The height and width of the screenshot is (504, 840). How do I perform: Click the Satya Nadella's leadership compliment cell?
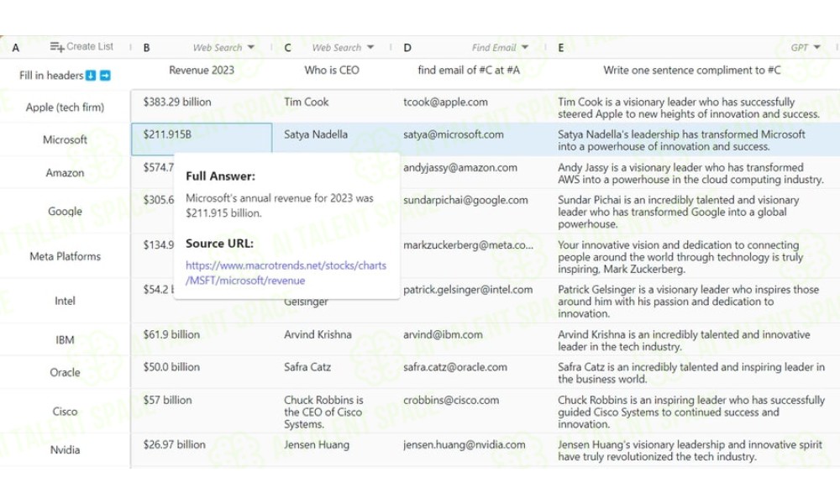pos(693,139)
